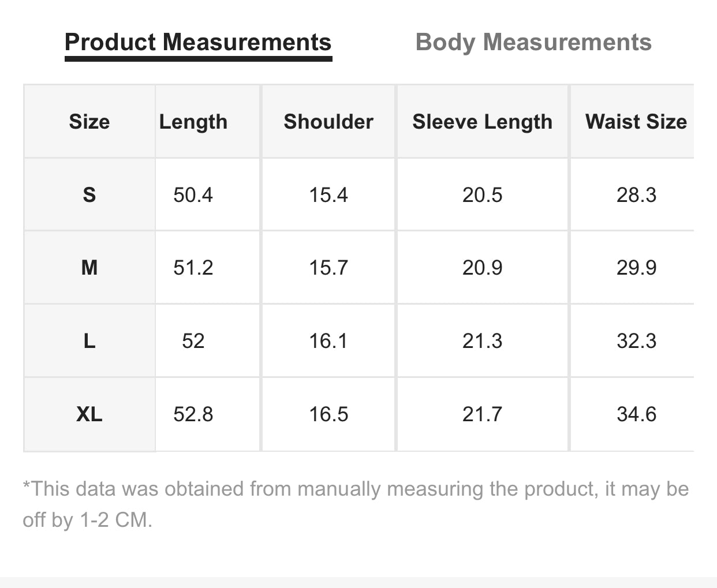Image resolution: width=717 pixels, height=588 pixels.
Task: Click the 15.7 shoulder value
Action: coord(328,268)
